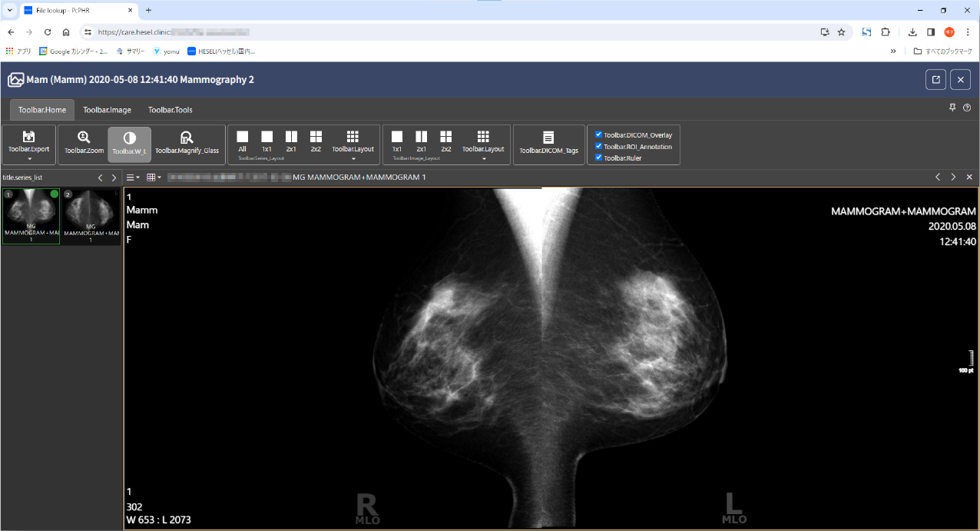Activate the Toolbar.W_L window level tool
Screen dimensions: 980x531
click(129, 143)
